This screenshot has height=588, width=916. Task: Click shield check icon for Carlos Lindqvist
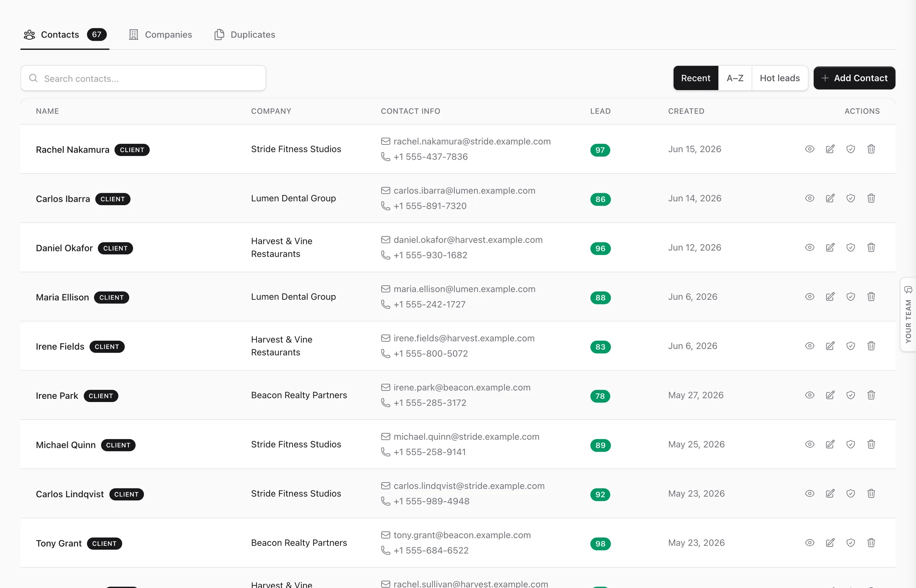(850, 494)
